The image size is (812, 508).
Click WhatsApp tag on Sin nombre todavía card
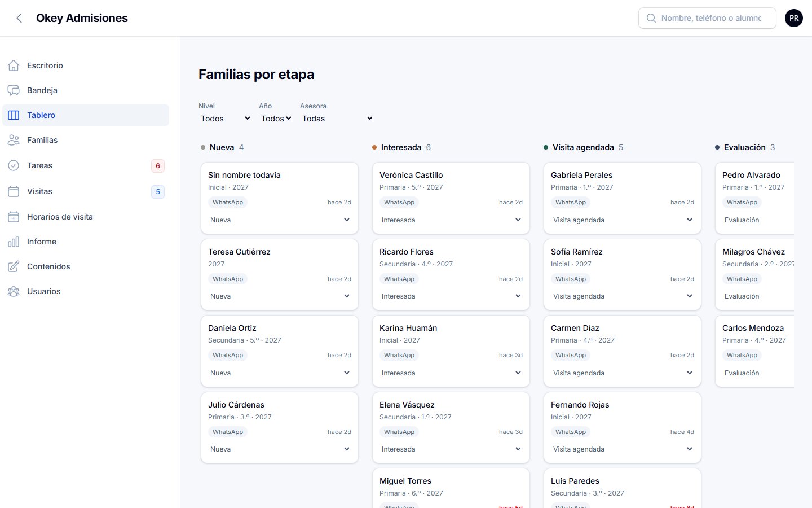pyautogui.click(x=228, y=202)
